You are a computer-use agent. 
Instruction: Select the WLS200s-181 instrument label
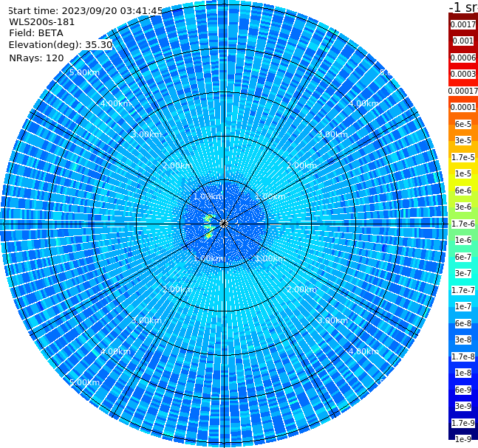pyautogui.click(x=42, y=22)
